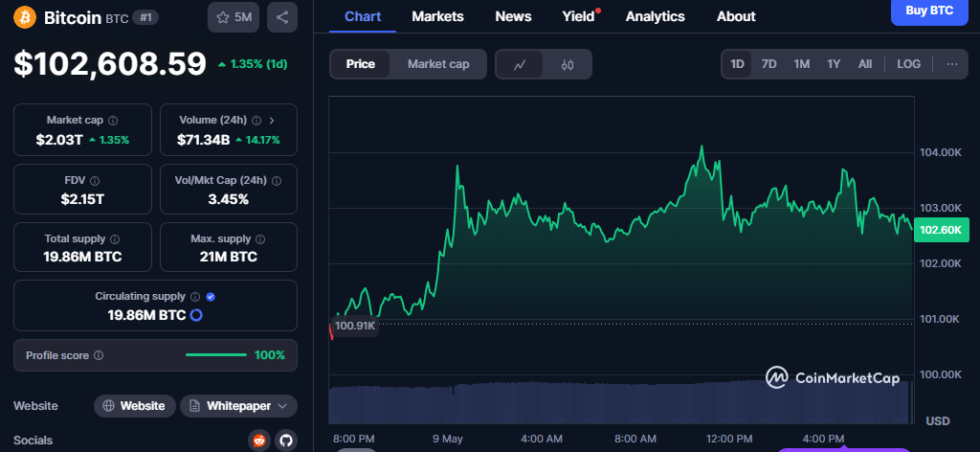Toggle LOG scale on chart
The height and width of the screenshot is (452, 980).
point(908,64)
